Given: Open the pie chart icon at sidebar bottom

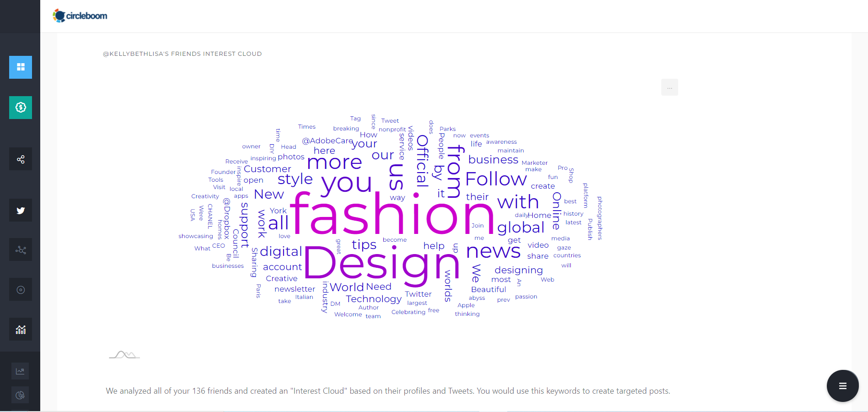Looking at the screenshot, I should pos(20,395).
